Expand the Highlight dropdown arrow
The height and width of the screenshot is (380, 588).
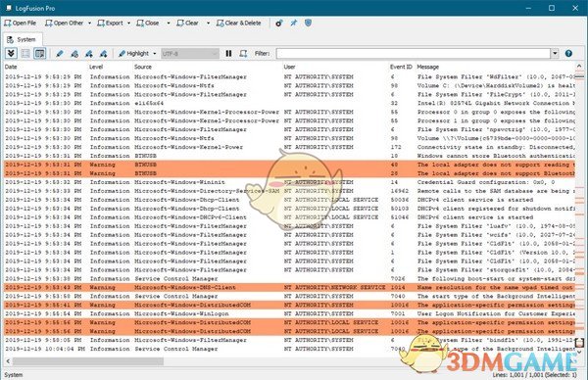pyautogui.click(x=155, y=54)
